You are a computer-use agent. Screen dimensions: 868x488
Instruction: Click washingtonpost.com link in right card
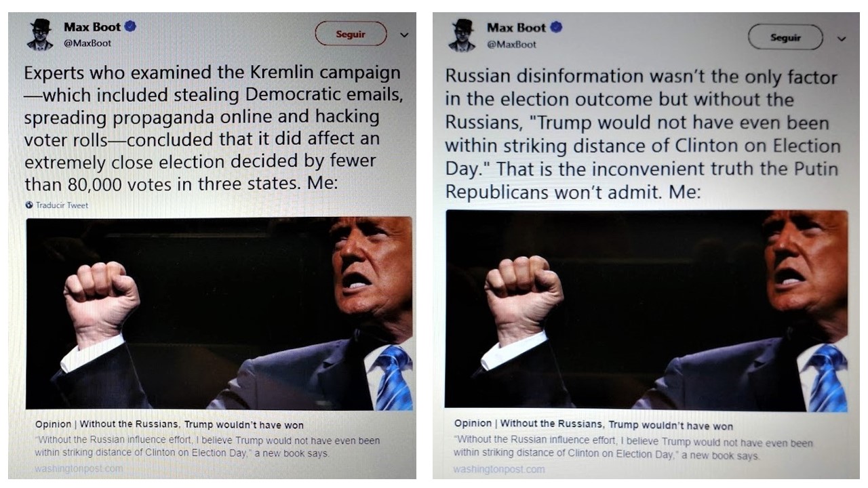498,469
